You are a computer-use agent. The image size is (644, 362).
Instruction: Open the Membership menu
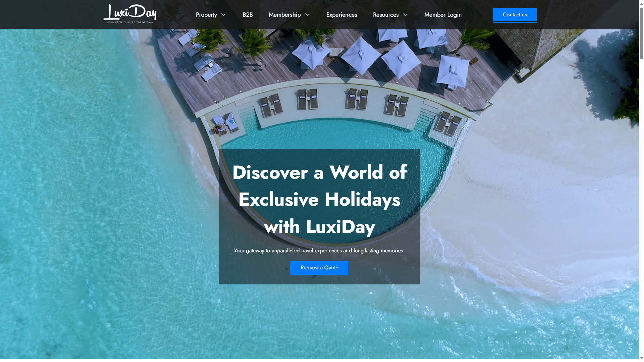coord(284,15)
